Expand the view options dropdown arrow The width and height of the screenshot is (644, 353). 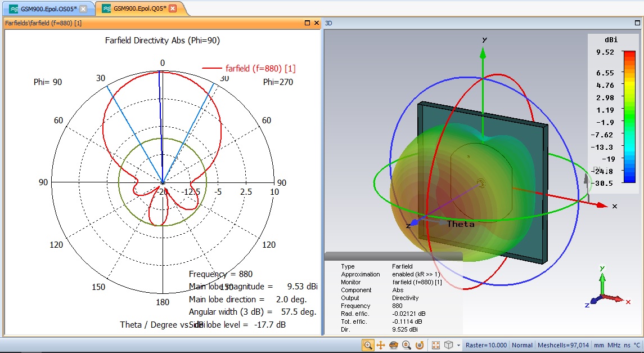458,345
